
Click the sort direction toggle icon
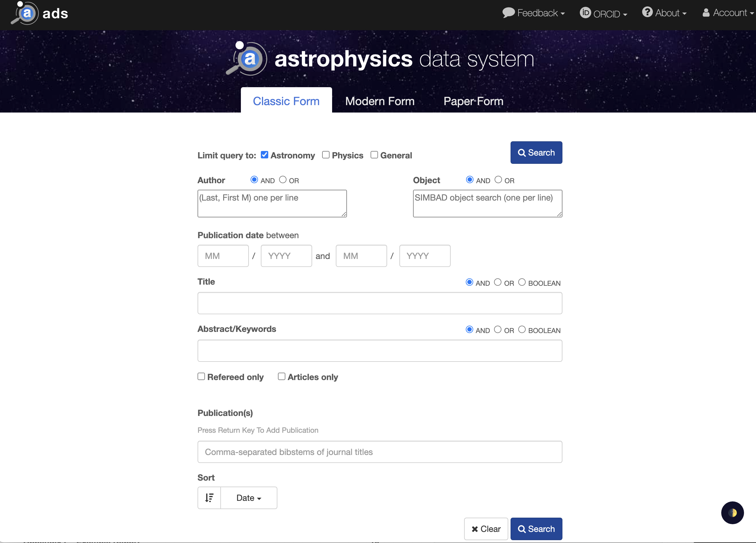tap(209, 498)
